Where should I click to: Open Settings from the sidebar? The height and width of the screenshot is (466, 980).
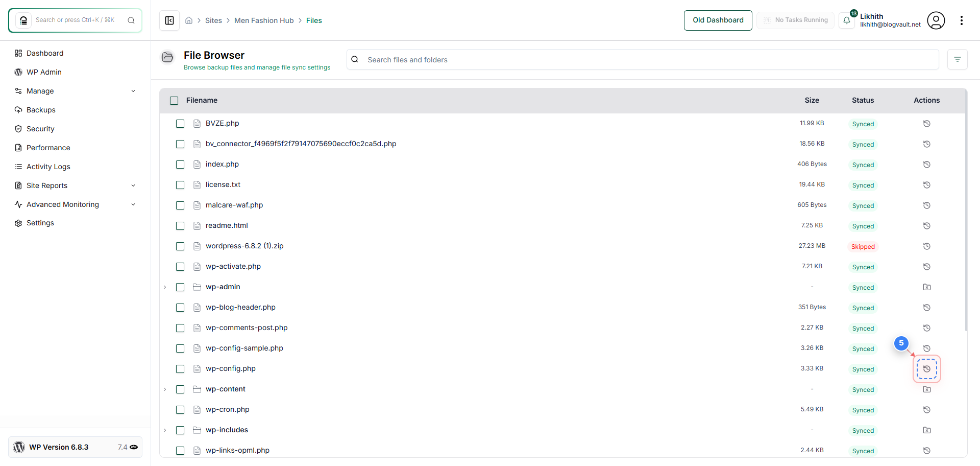(x=40, y=223)
